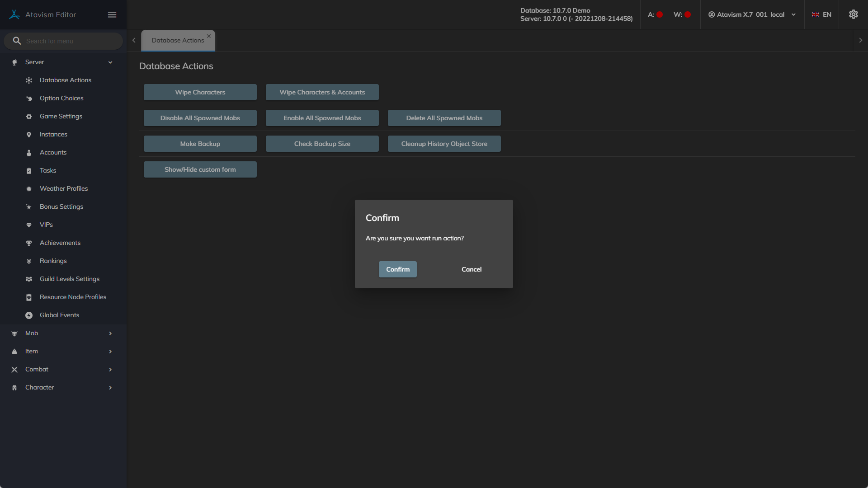
Task: Open Game Settings in sidebar
Action: tap(61, 116)
